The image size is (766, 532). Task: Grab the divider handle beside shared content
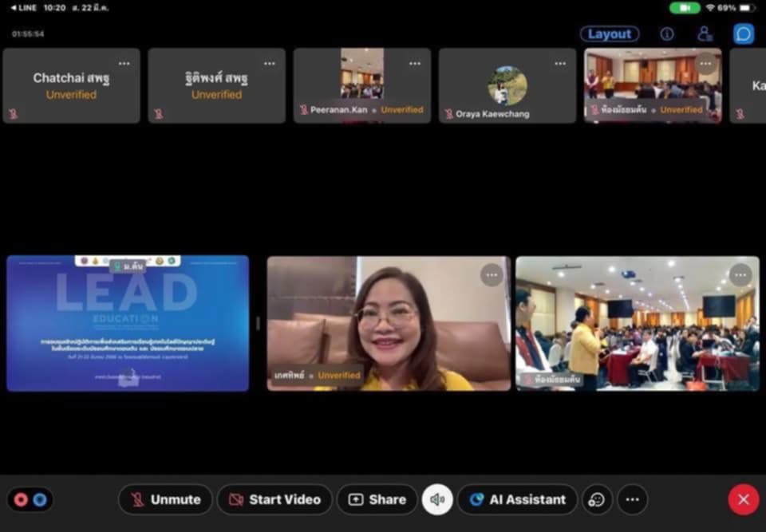258,323
